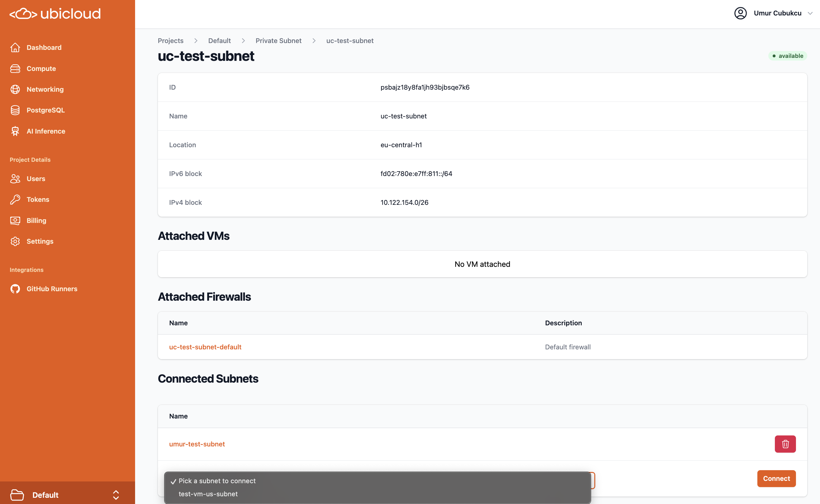
Task: Open the Umur Cubukcu account dropdown
Action: [x=773, y=13]
